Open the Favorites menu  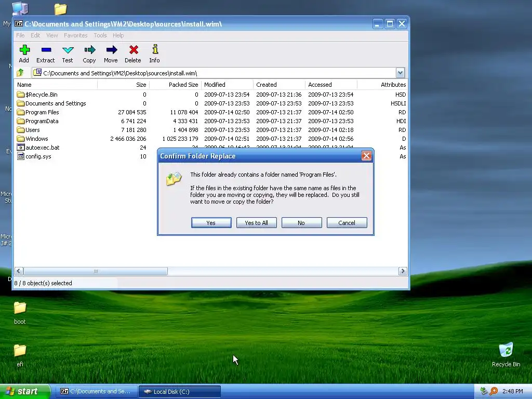[x=76, y=35]
